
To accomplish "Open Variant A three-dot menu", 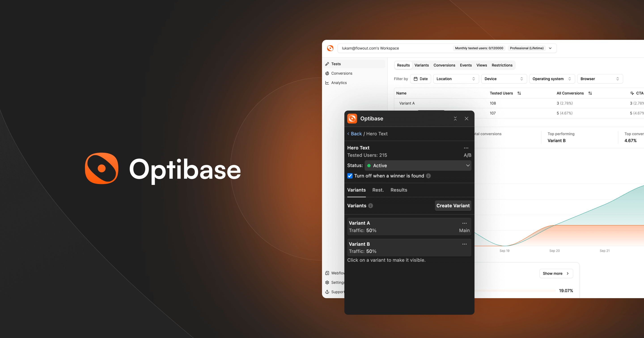I will [x=464, y=223].
